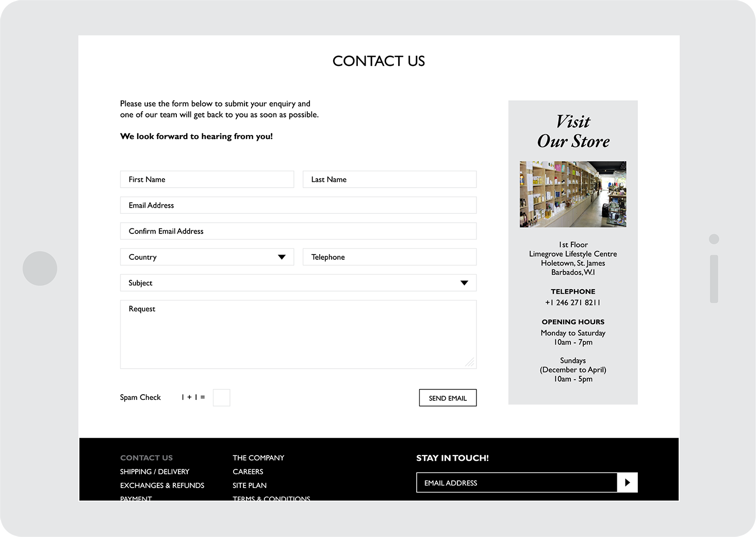Click the tablet home button
The height and width of the screenshot is (537, 756).
click(x=40, y=268)
